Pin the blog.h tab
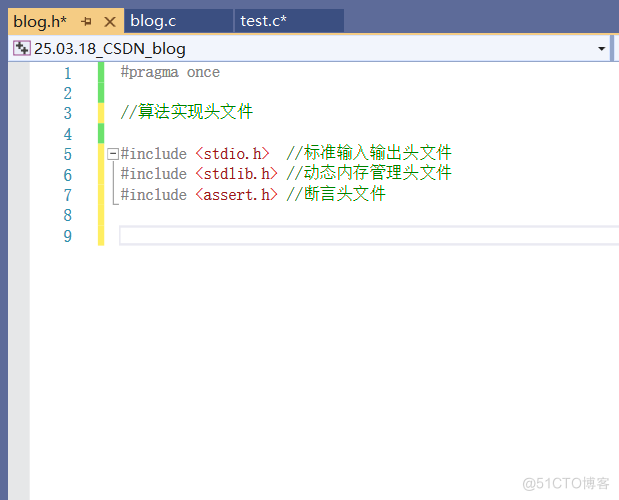 point(86,21)
